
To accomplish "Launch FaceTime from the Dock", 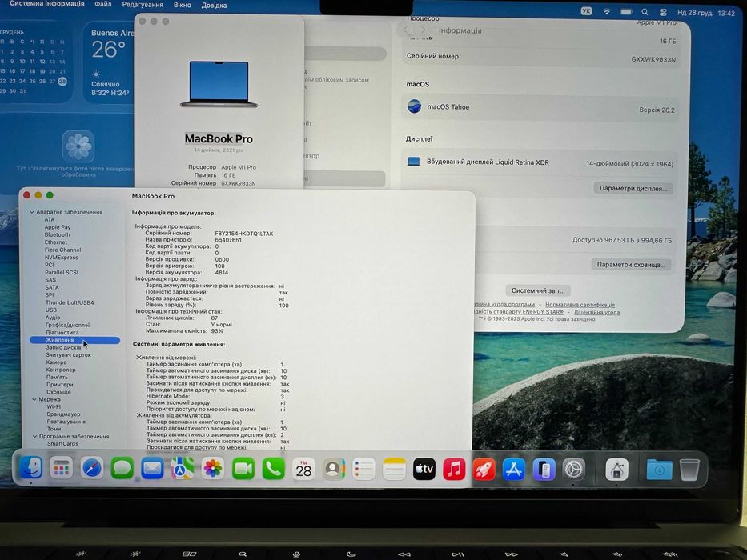I will click(243, 469).
